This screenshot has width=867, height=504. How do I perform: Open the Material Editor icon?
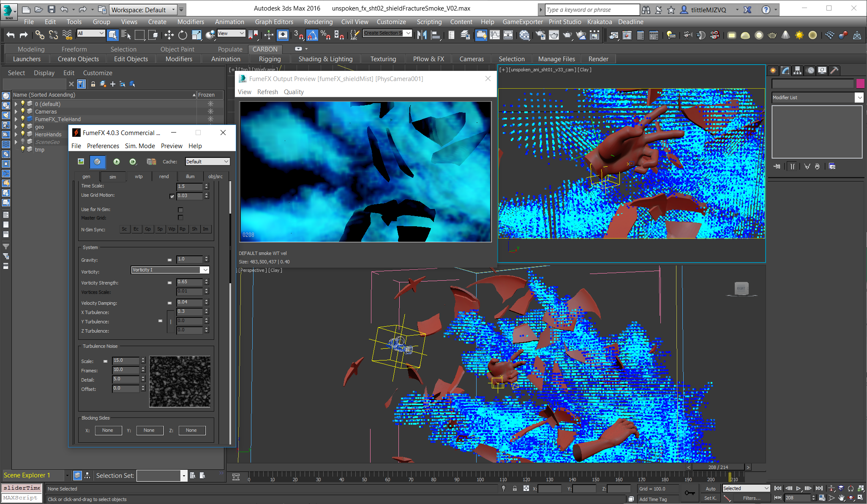(524, 35)
